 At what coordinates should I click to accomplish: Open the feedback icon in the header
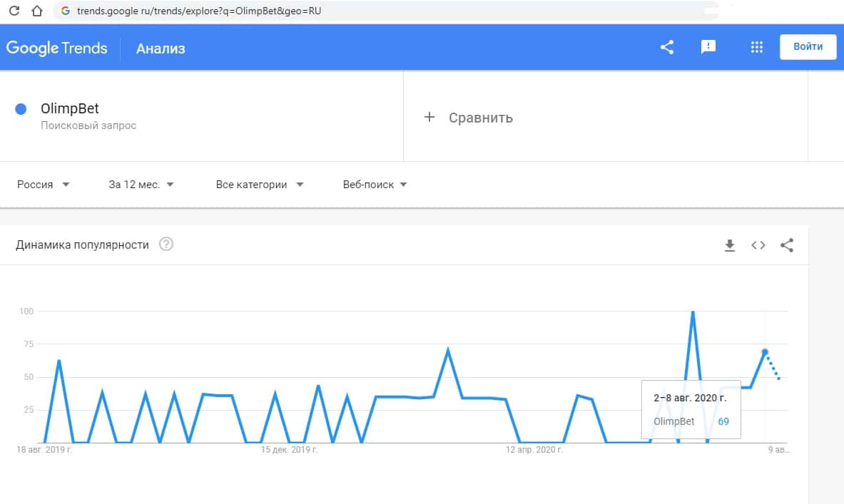708,48
